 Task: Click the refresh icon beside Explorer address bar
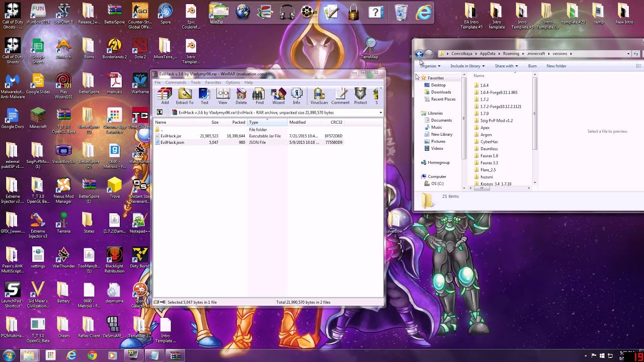(636, 54)
